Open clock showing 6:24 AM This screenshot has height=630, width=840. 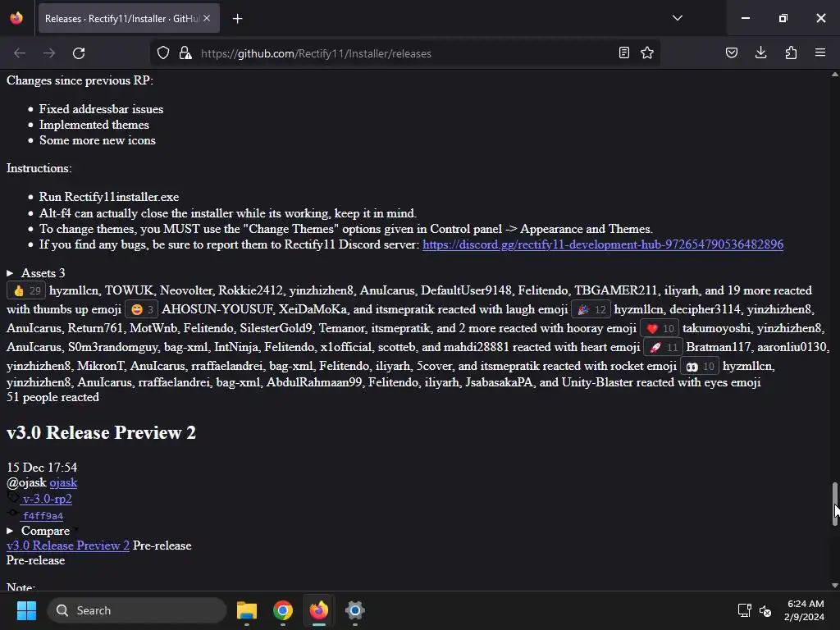804,610
